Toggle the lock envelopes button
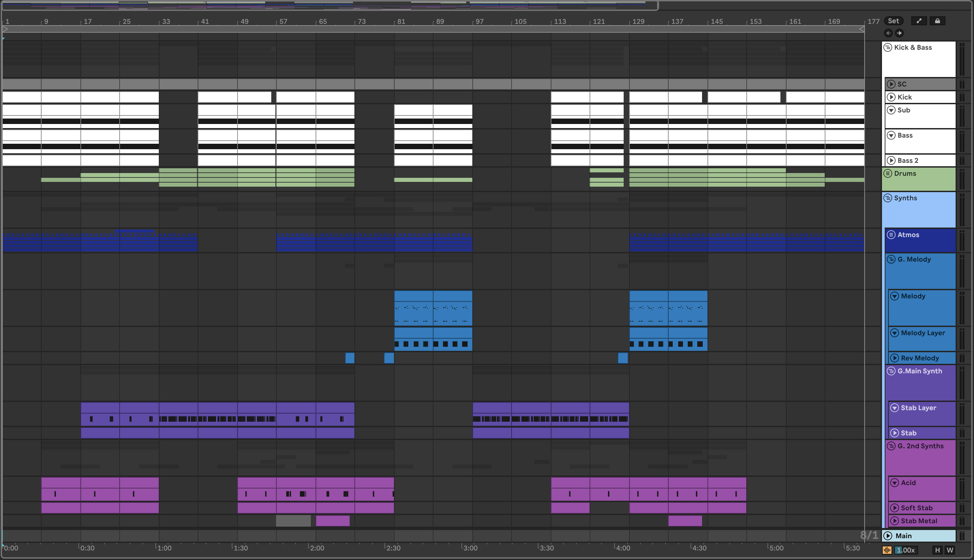Screen dimensions: 974x560 click(x=938, y=21)
